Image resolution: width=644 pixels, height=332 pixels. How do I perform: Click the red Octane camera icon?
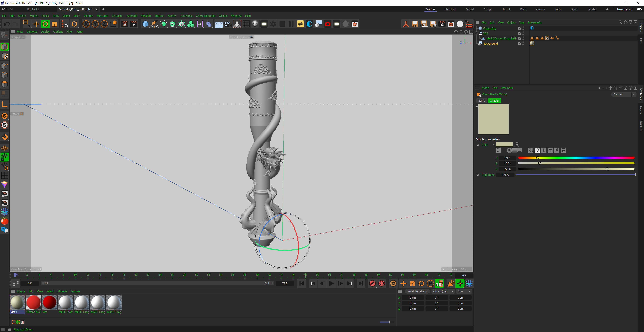tap(327, 24)
